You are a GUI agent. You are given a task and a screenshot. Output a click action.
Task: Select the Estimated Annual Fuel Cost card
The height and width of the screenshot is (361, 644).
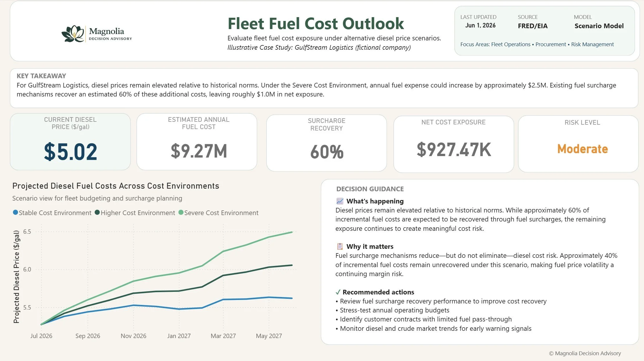pyautogui.click(x=197, y=142)
